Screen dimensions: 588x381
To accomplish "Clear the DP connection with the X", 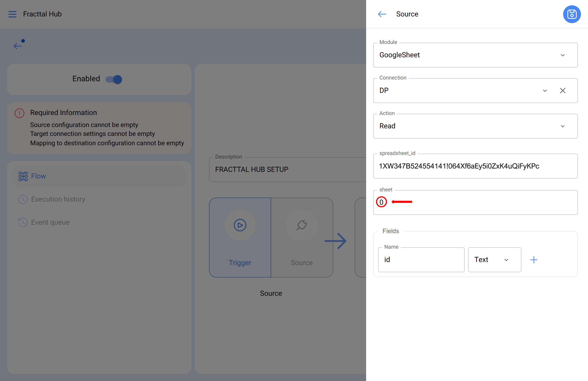I will click(563, 91).
